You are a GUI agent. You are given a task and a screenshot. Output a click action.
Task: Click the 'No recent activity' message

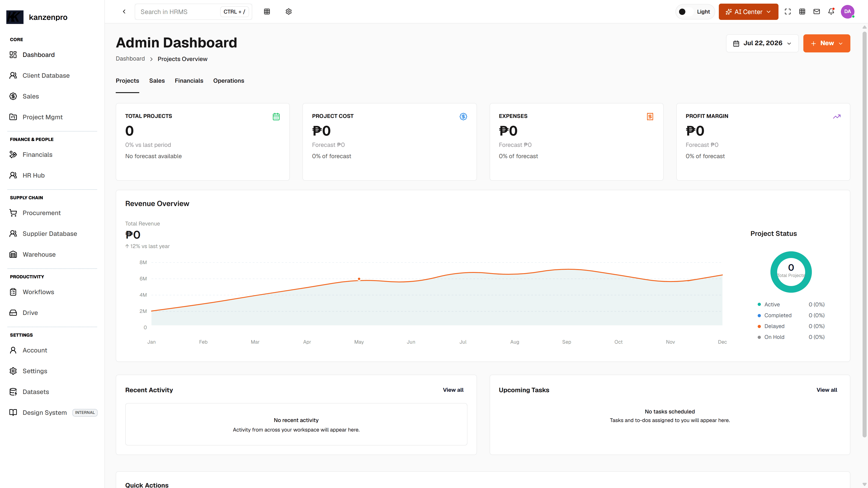click(296, 420)
